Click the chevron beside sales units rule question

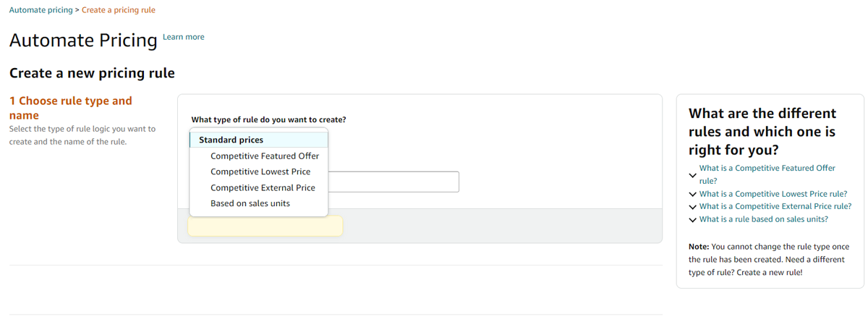tap(693, 220)
